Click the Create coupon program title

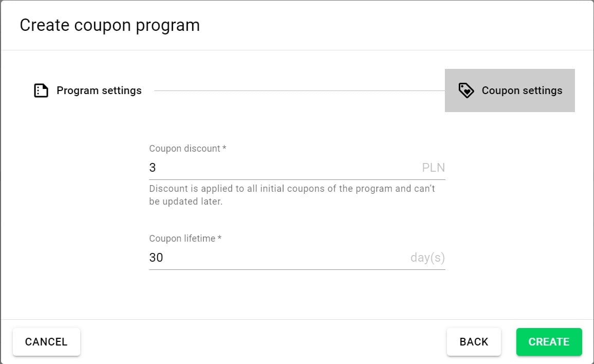pyautogui.click(x=110, y=25)
